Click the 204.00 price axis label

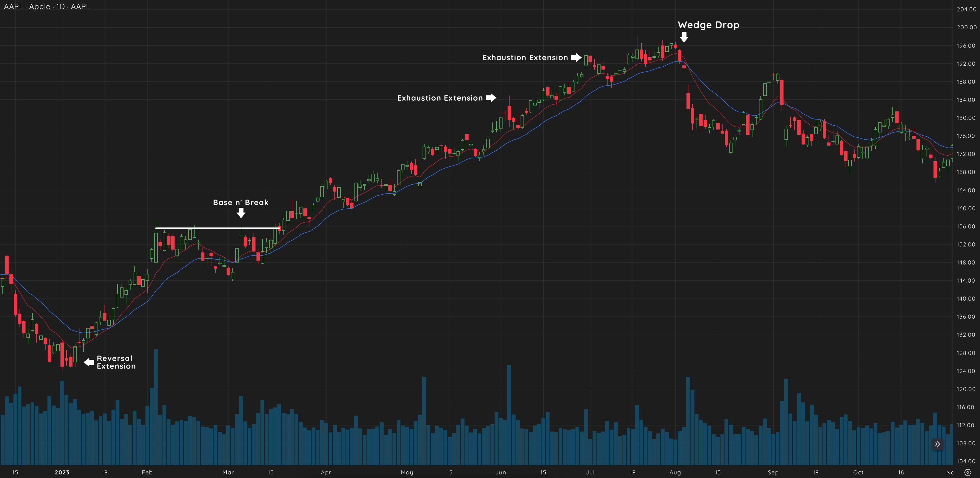[966, 9]
